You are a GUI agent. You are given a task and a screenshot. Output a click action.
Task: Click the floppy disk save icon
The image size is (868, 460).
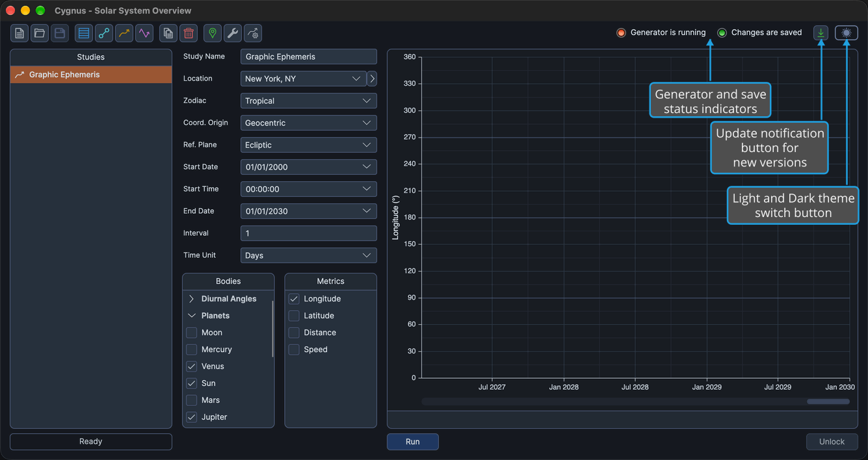[x=60, y=33]
